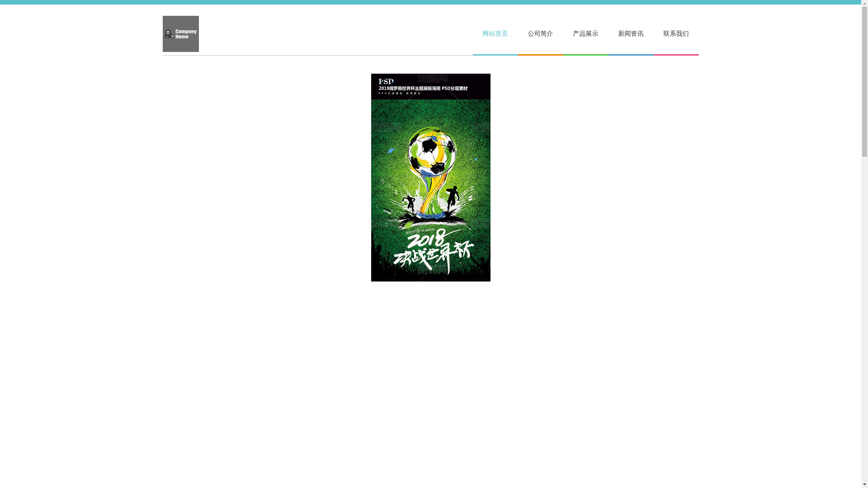Click the vertical scrollbar thumb
This screenshot has height=488, width=868.
864,81
